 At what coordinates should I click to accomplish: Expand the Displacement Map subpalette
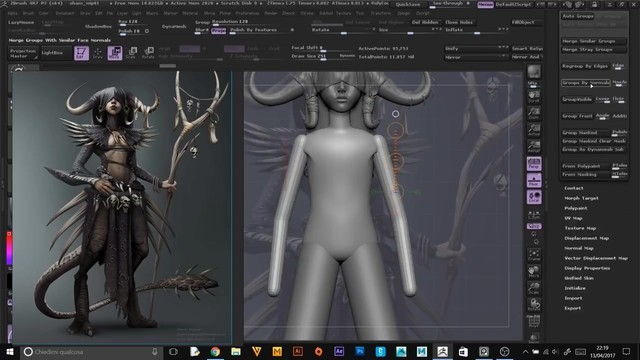coord(587,238)
